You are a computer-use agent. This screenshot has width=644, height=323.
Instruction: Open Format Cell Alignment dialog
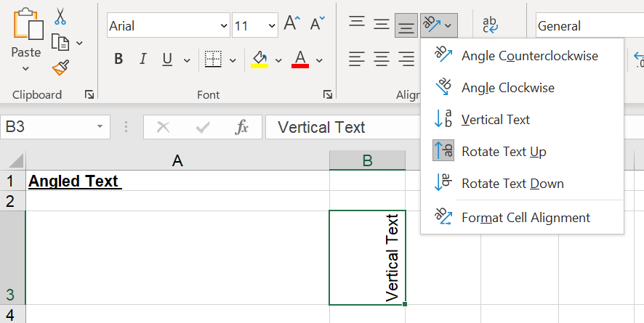pos(522,217)
